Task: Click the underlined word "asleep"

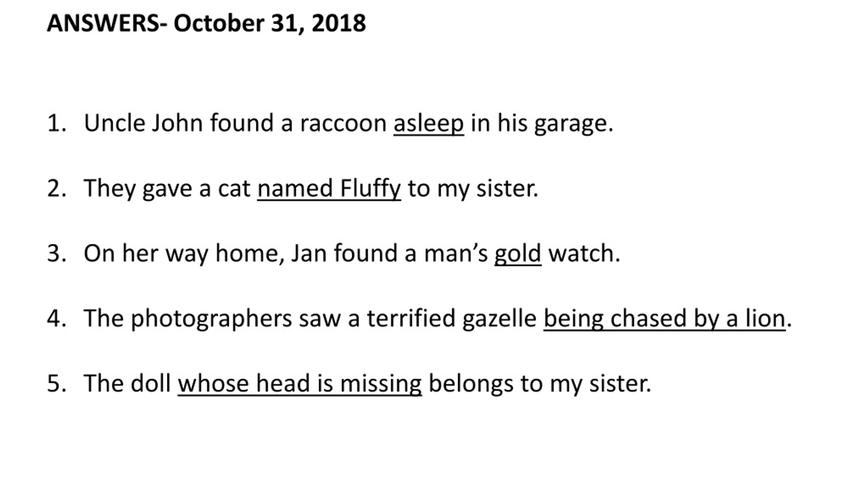Action: coord(429,123)
